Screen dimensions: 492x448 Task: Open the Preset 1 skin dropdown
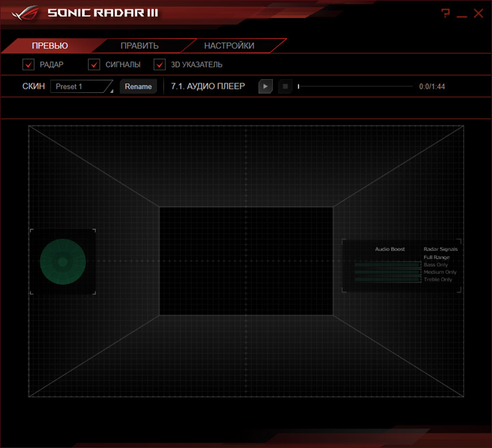coord(81,87)
